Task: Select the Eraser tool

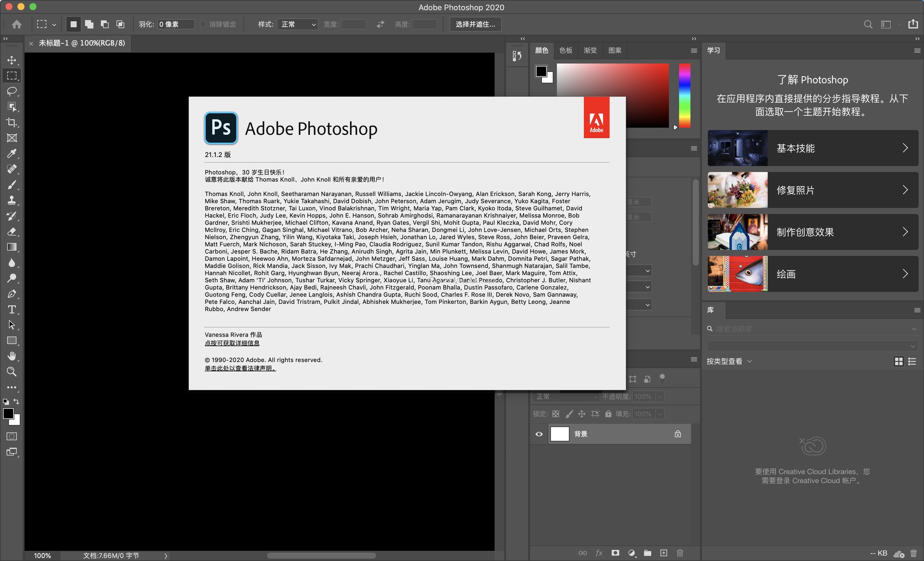Action: 12,232
